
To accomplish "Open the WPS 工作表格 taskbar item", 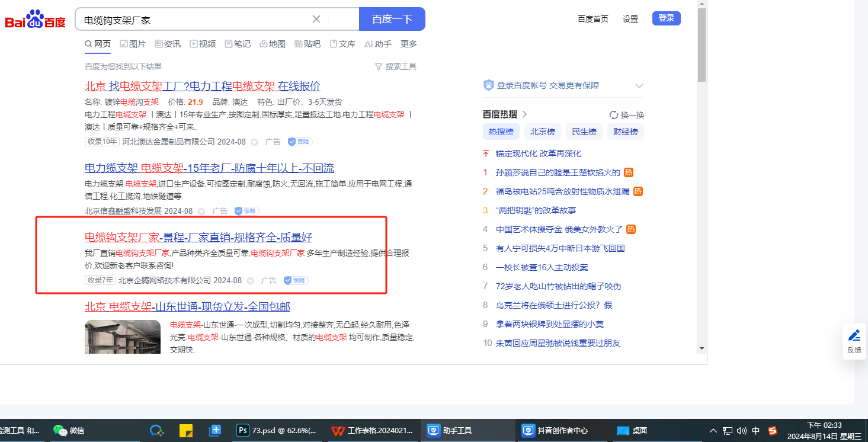I will click(x=371, y=431).
